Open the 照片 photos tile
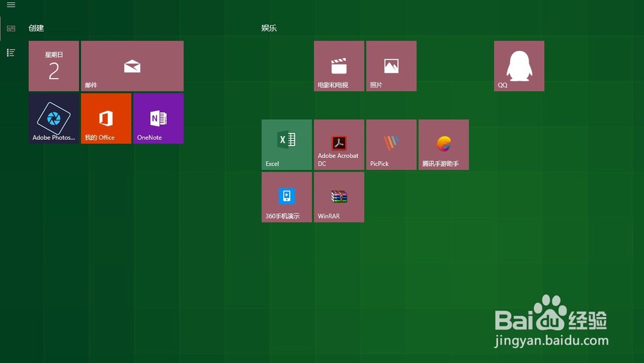Viewport: 644px width, 363px height. [x=392, y=66]
